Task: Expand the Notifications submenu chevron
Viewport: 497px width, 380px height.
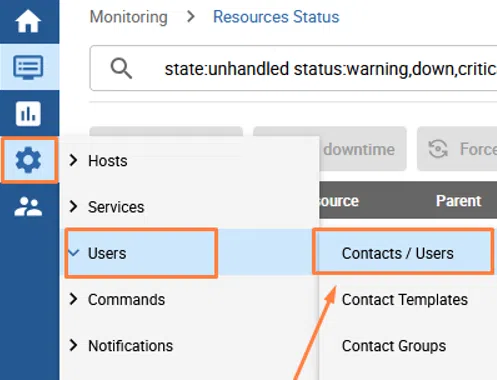Action: [x=73, y=345]
